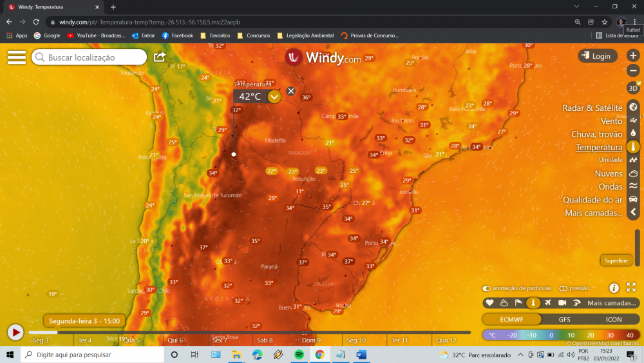Click the Login button
644x363 pixels.
pyautogui.click(x=597, y=56)
